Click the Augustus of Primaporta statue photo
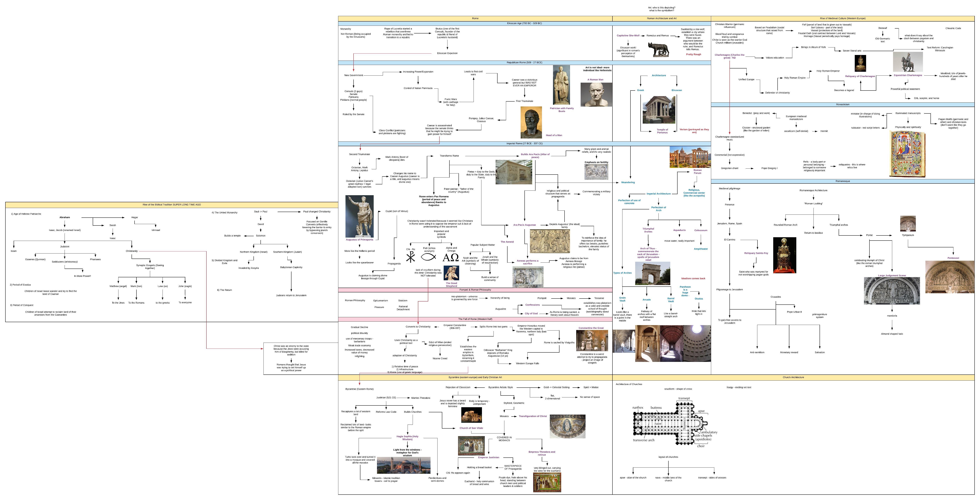 [359, 217]
